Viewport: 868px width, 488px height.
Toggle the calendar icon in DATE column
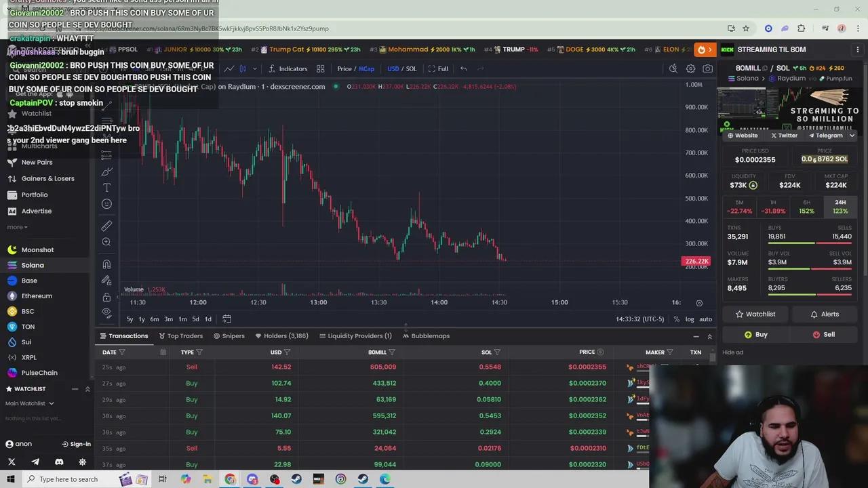[163, 352]
